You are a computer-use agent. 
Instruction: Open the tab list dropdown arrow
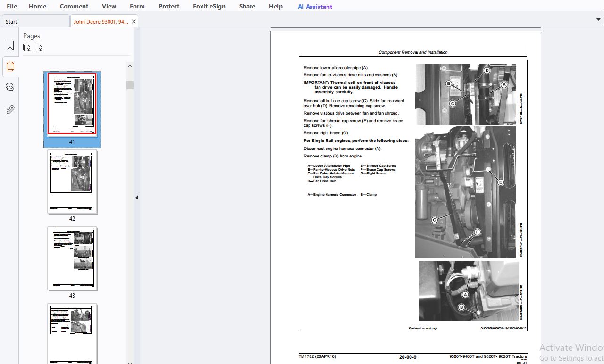pos(599,19)
